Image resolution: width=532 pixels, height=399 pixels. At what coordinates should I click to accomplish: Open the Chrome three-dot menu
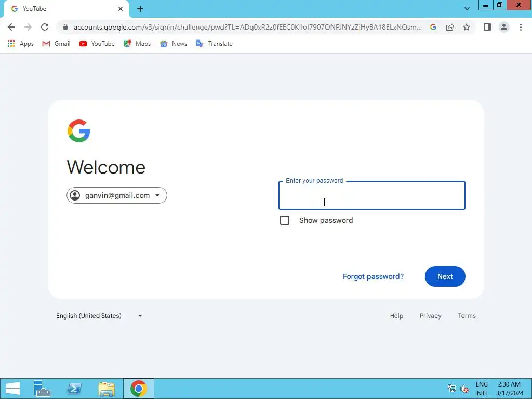pos(521,27)
